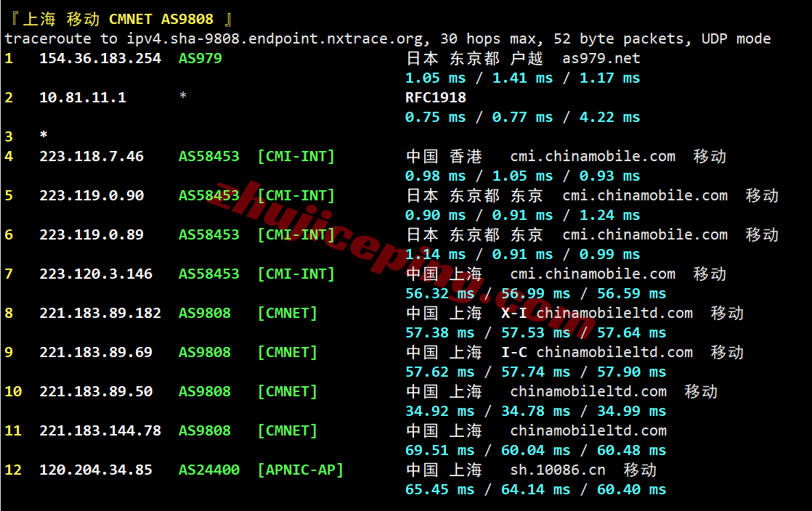Click the sh.10086.cn domain on hop 12
The width and height of the screenshot is (812, 511).
558,470
